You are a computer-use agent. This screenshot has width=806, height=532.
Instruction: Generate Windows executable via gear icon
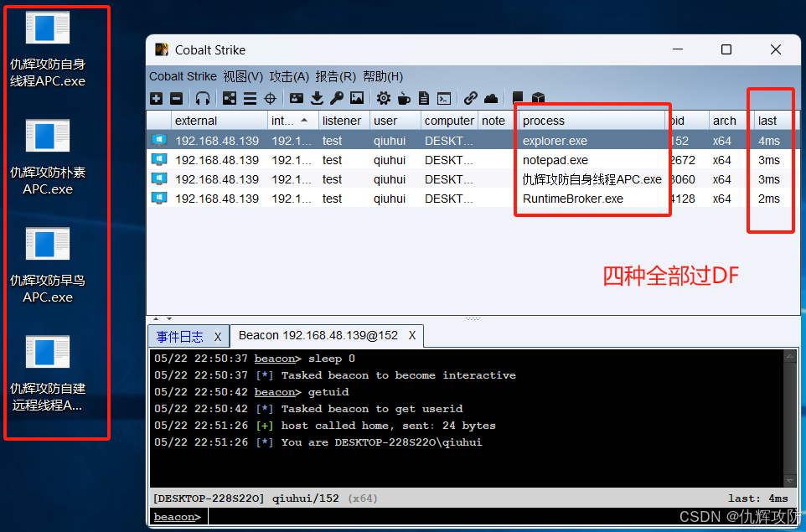(384, 98)
